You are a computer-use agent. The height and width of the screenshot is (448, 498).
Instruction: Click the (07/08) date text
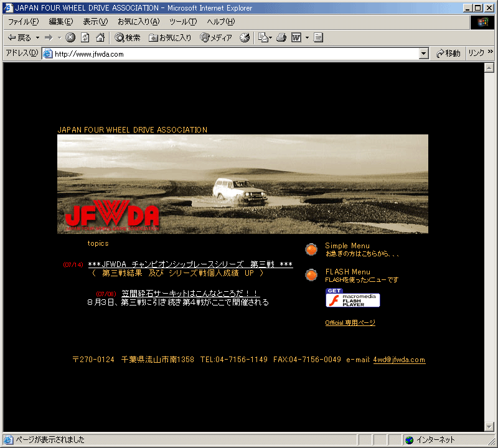point(106,294)
